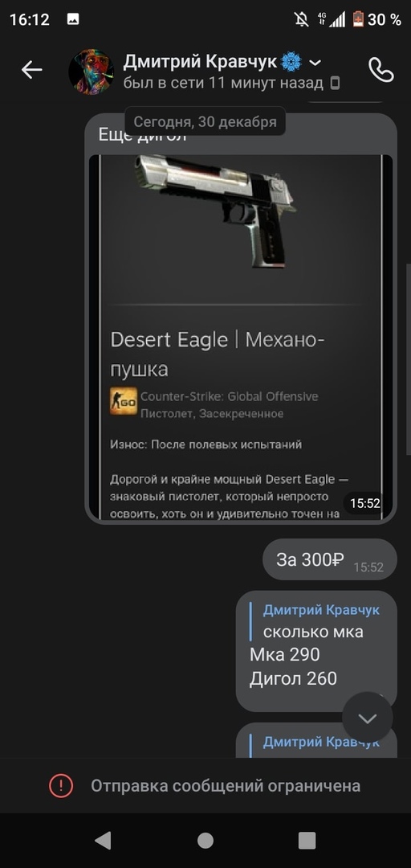The height and width of the screenshot is (868, 411).
Task: Expand the chevron next to Дмитрий Кравчук's name
Action: click(315, 63)
